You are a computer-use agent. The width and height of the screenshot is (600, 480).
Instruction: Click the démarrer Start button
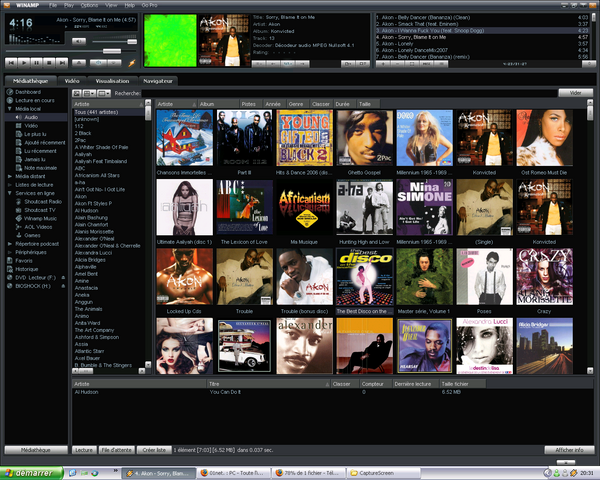click(x=31, y=473)
